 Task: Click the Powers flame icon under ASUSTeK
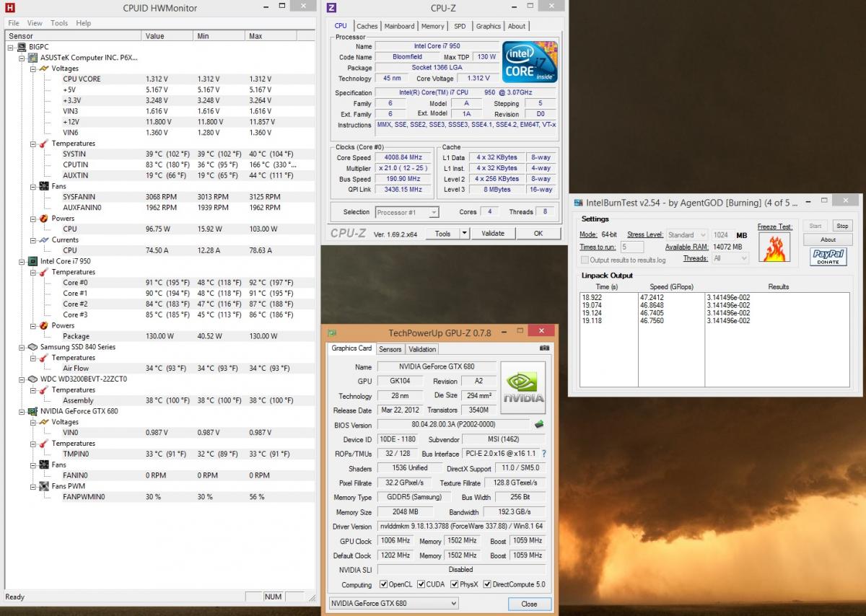(44, 219)
